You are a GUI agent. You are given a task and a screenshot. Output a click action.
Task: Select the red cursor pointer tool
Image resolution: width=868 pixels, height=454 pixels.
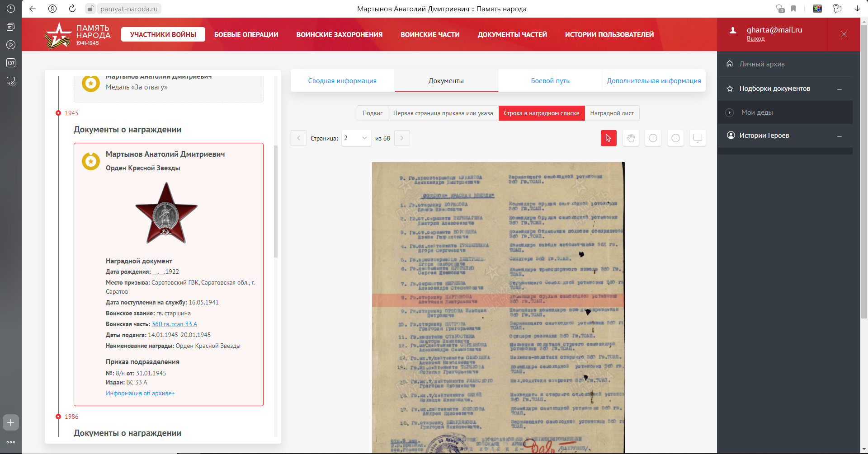(x=609, y=138)
